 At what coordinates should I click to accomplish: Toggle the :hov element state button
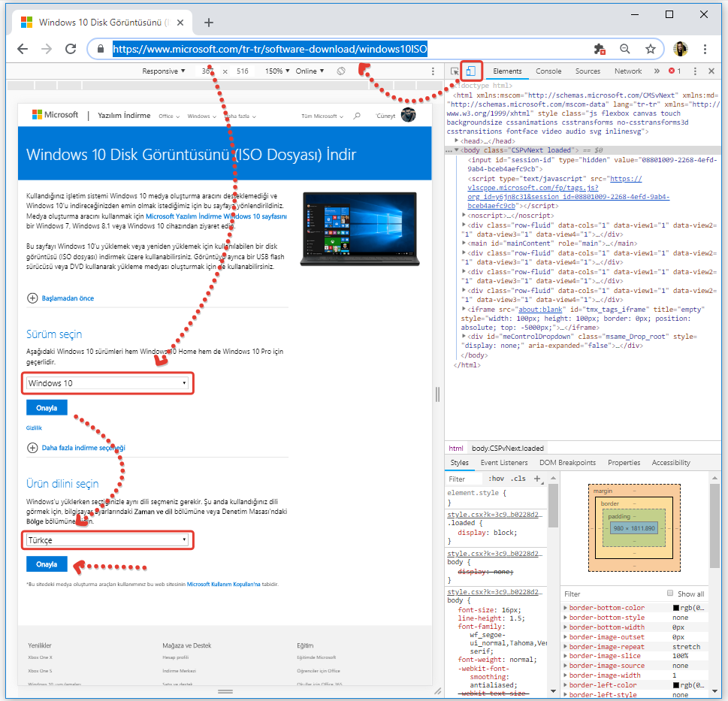point(496,479)
